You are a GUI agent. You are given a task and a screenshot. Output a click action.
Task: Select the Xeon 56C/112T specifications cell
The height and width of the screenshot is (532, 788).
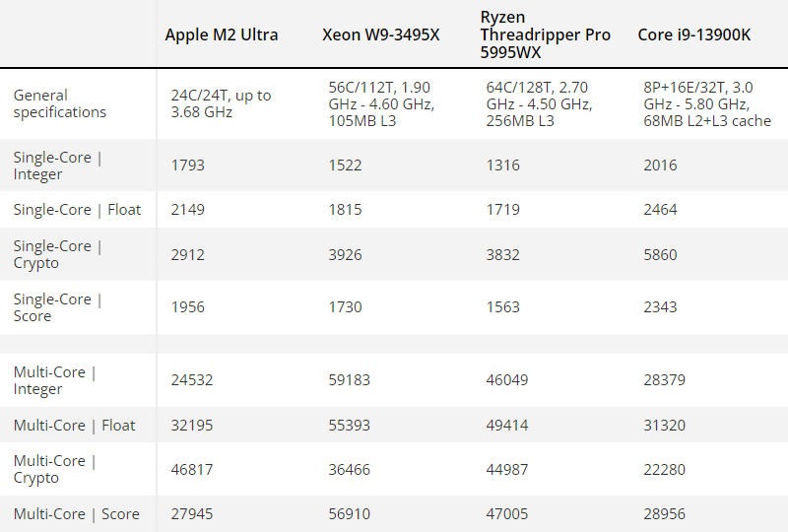click(381, 103)
